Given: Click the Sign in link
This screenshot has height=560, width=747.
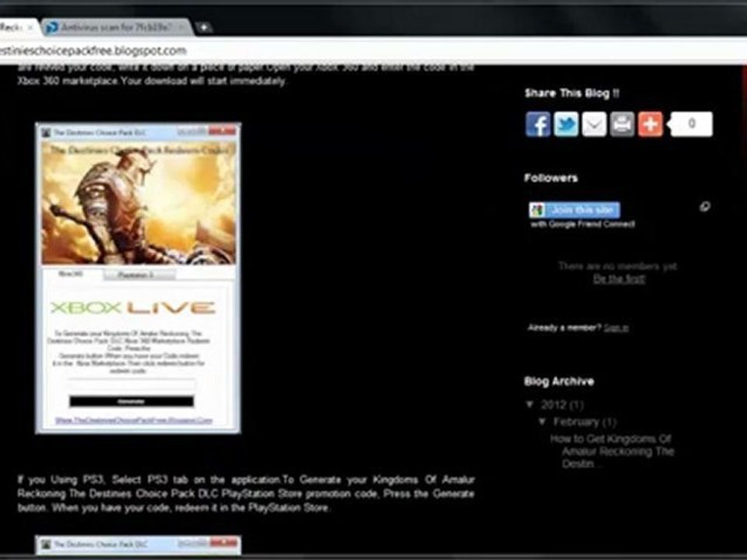Looking at the screenshot, I should tap(616, 327).
